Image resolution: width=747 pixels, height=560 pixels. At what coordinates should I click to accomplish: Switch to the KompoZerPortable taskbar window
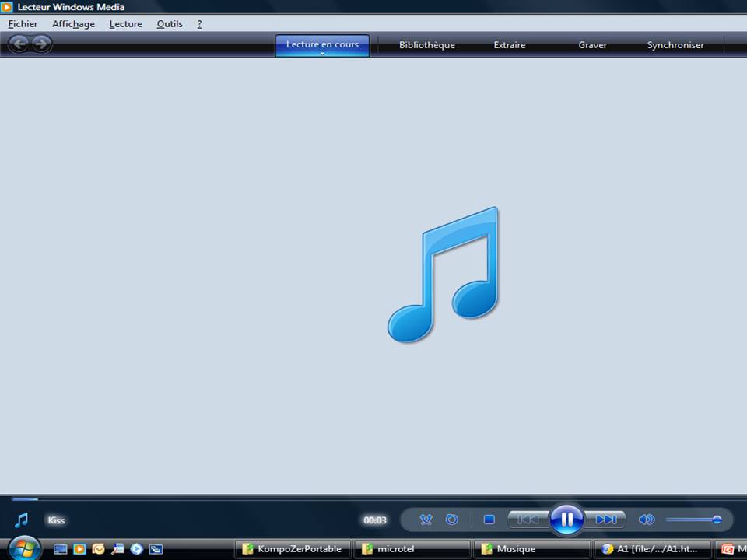pyautogui.click(x=293, y=549)
